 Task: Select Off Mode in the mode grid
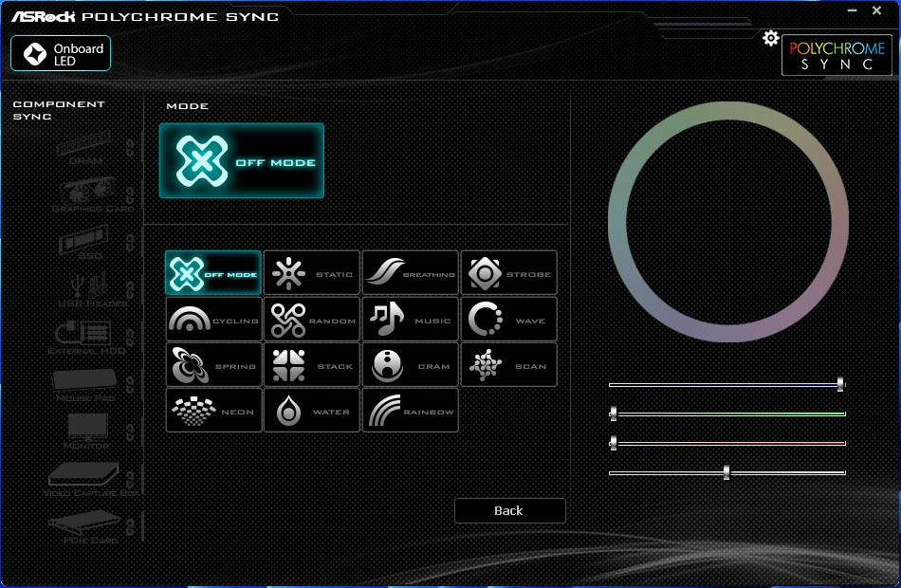pyautogui.click(x=213, y=272)
